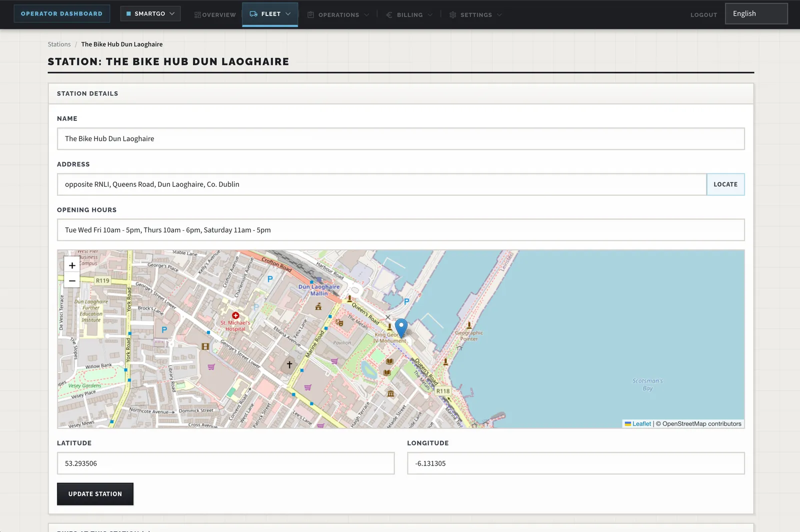Viewport: 800px width, 532px height.
Task: Expand the Fleet dropdown chevron
Action: click(x=288, y=14)
